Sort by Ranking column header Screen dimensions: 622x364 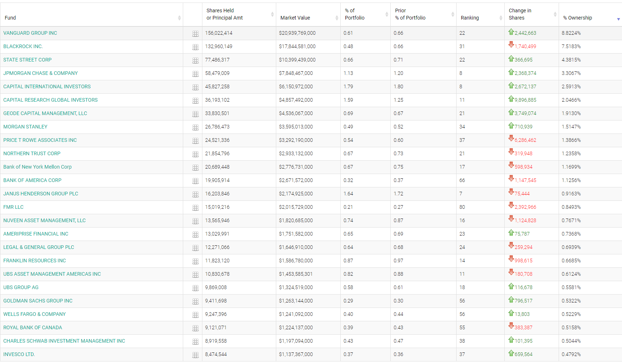[x=480, y=14]
